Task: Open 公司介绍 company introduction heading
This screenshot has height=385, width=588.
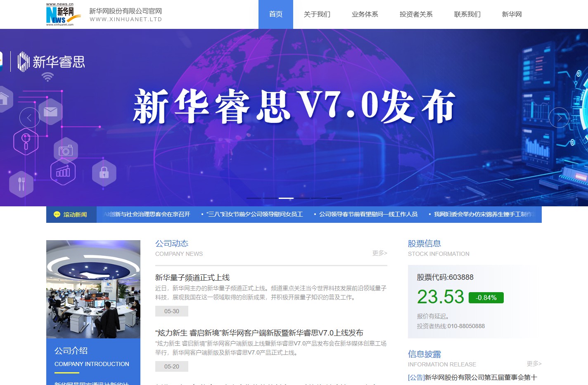Action: (71, 351)
